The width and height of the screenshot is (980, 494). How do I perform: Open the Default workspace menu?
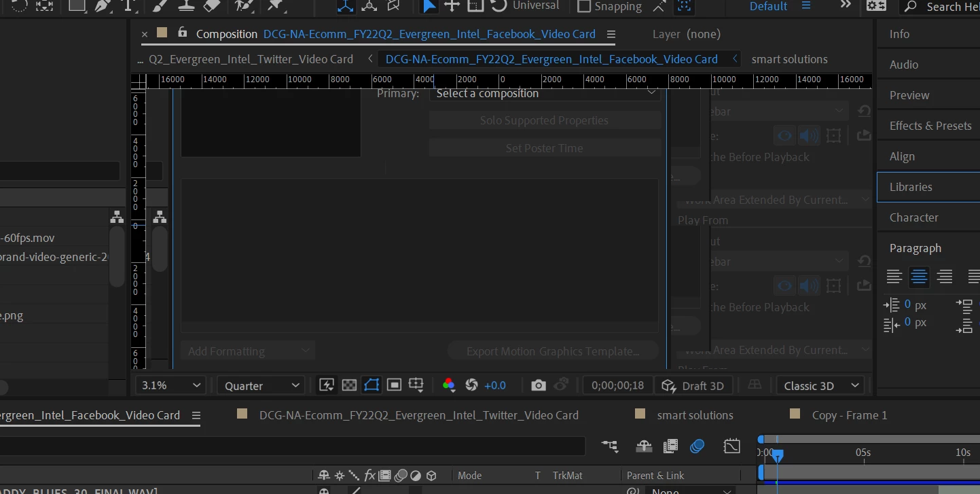click(806, 6)
